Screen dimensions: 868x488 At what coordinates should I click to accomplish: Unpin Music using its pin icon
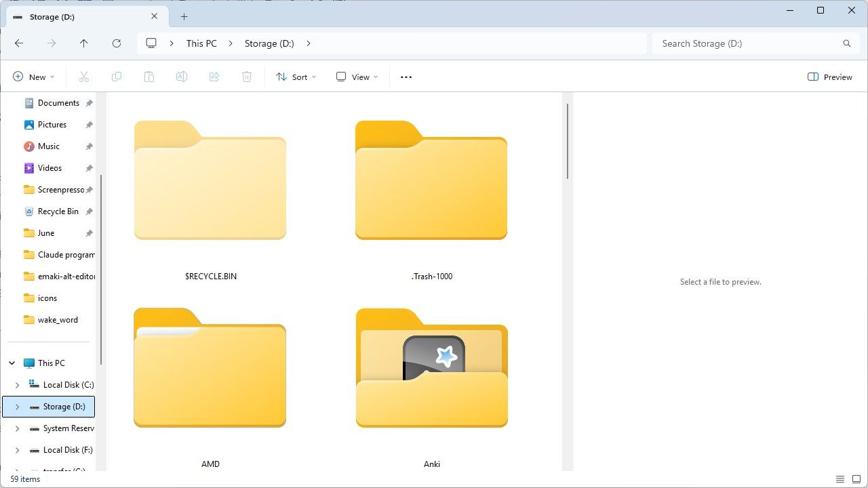(x=89, y=146)
